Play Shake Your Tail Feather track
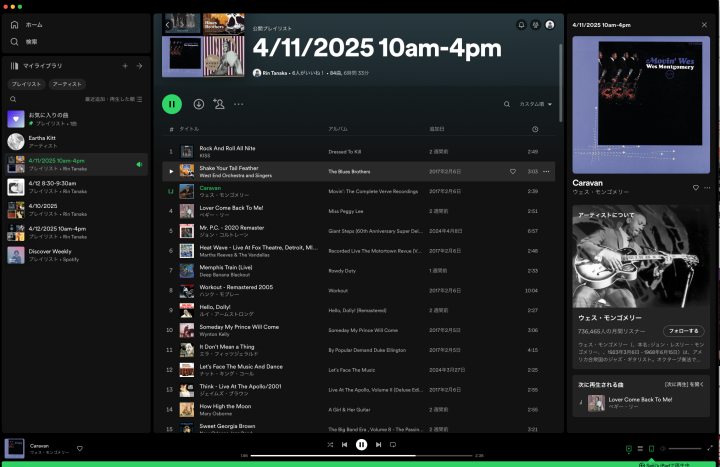 click(x=171, y=171)
